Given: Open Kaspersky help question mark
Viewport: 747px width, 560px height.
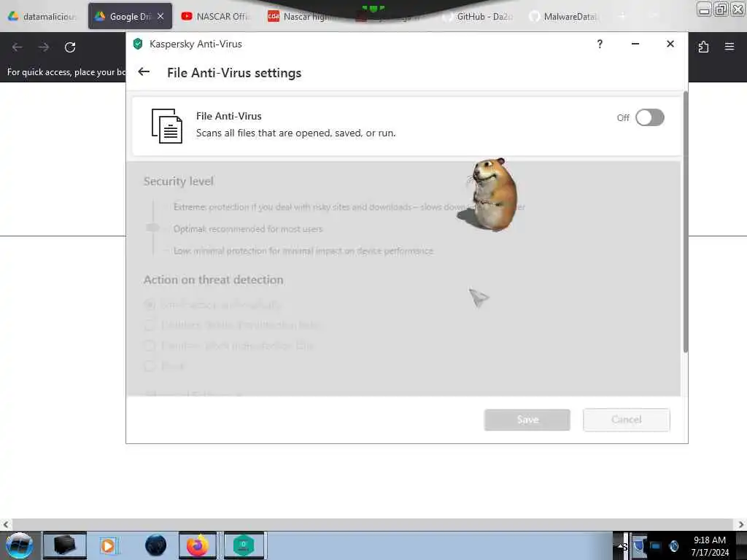Looking at the screenshot, I should coord(600,44).
